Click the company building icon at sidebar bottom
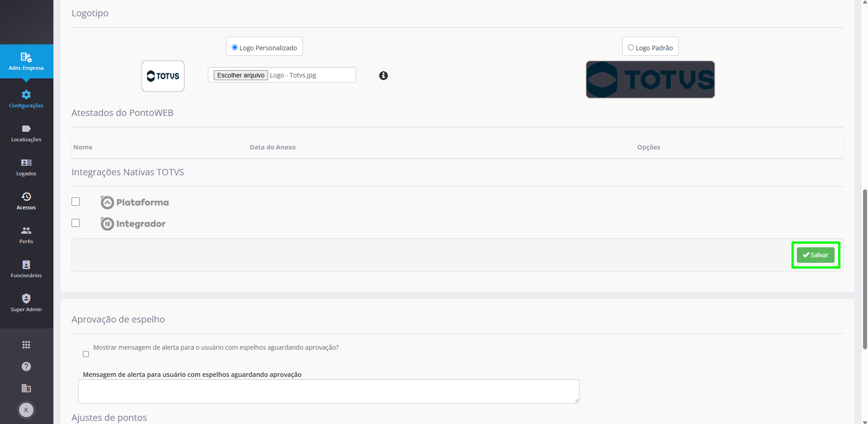The image size is (868, 424). coord(26,388)
